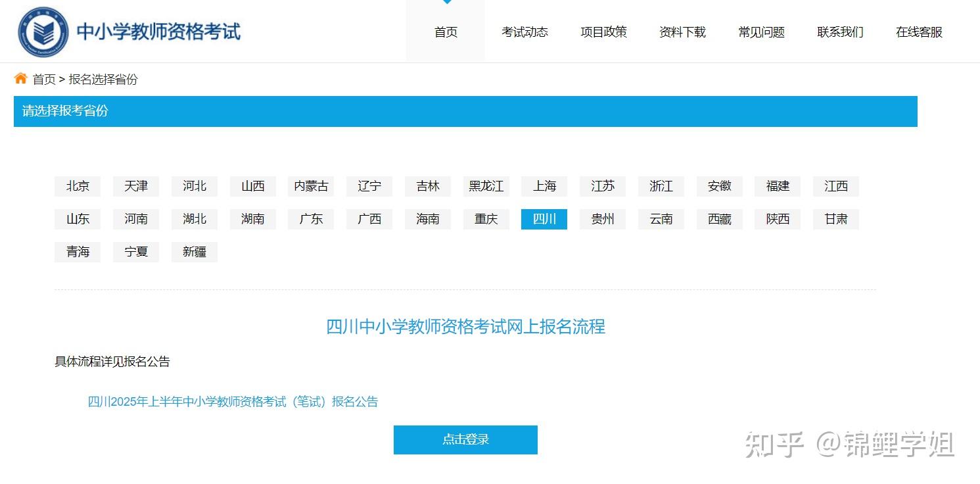Go to the 首页 homepage tab
The image size is (980, 484).
pos(445,31)
